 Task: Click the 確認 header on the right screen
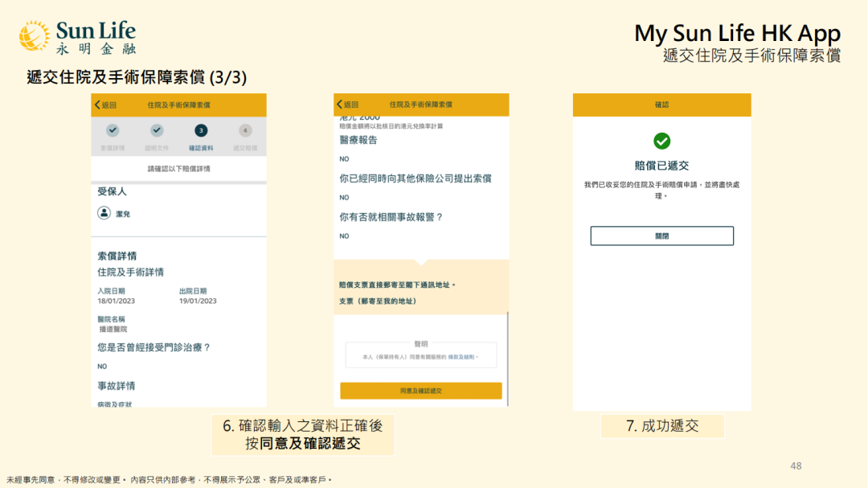661,105
